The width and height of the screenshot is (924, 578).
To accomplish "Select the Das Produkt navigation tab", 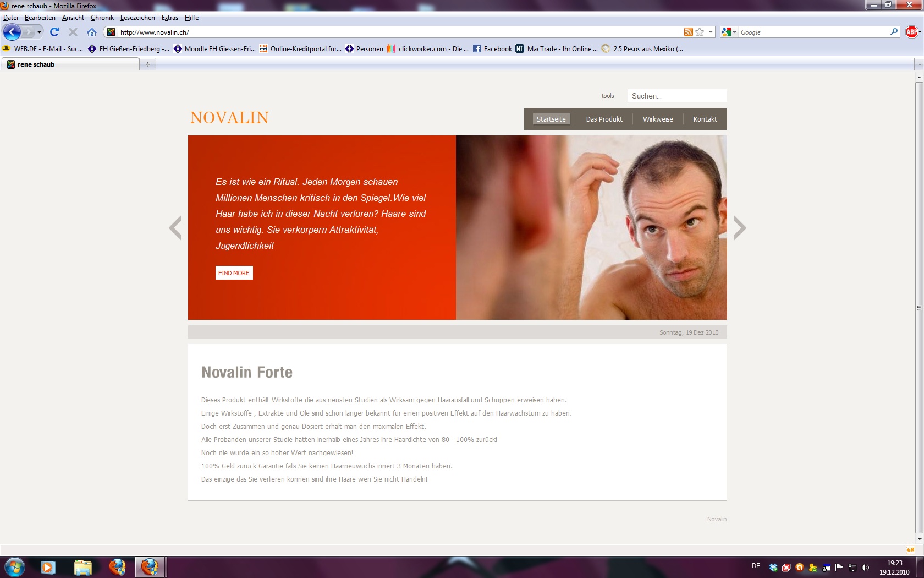I will [x=604, y=119].
